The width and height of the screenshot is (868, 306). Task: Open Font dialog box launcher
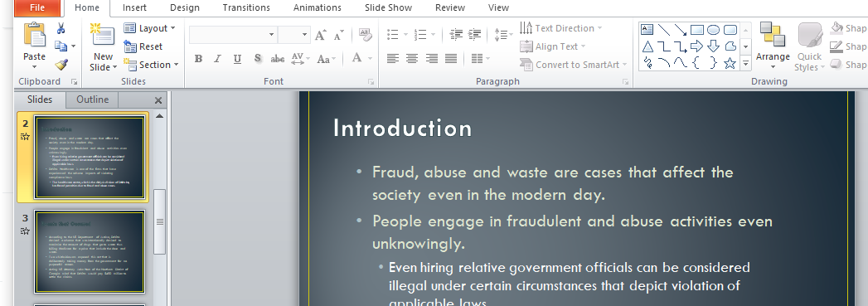coord(371,82)
